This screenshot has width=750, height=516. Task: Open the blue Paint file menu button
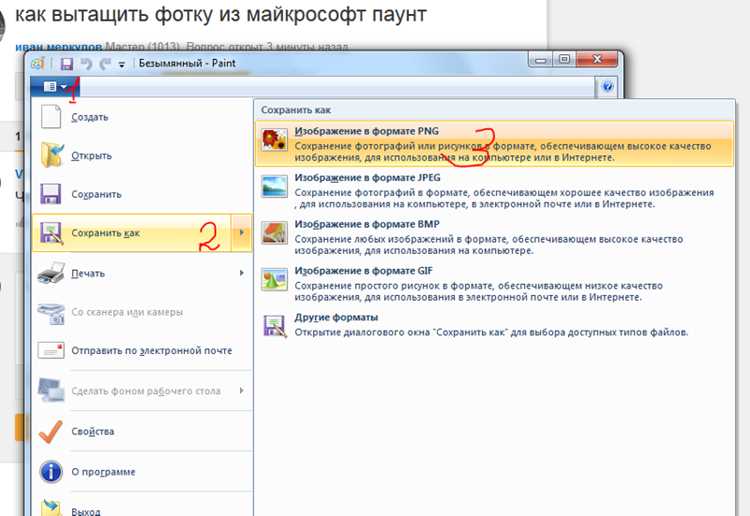tap(55, 87)
